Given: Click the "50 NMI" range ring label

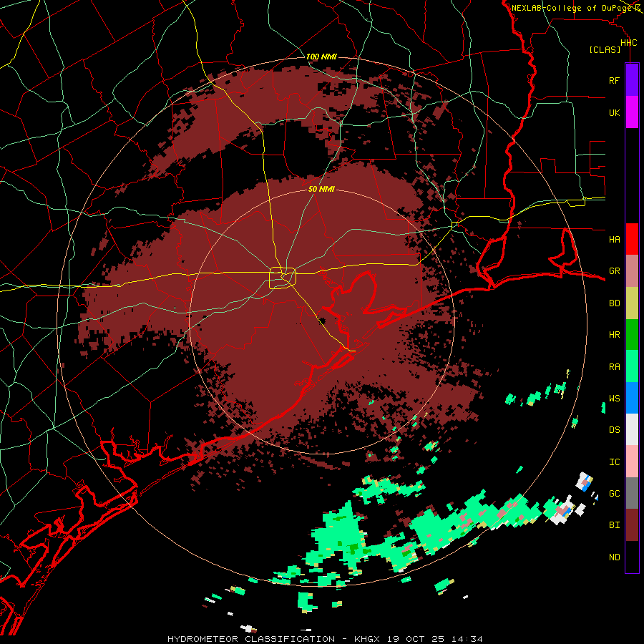Looking at the screenshot, I should pos(321,189).
